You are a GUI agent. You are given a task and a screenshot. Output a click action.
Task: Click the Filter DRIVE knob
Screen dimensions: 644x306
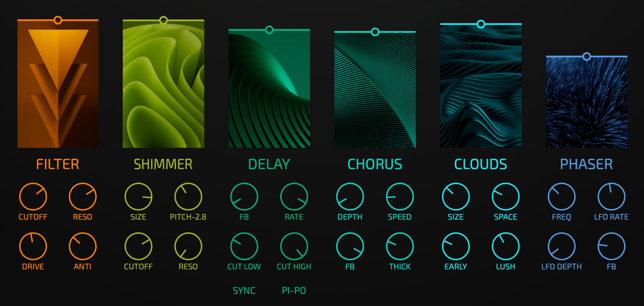pos(33,247)
